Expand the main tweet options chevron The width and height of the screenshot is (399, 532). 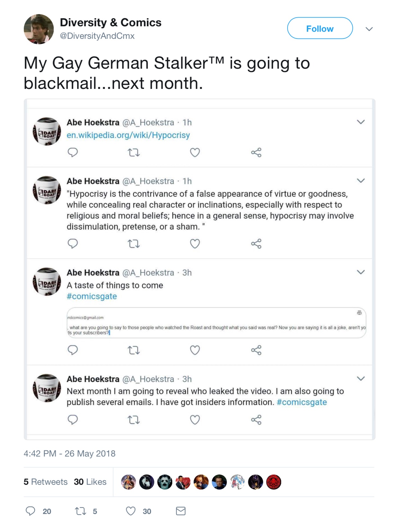click(369, 29)
